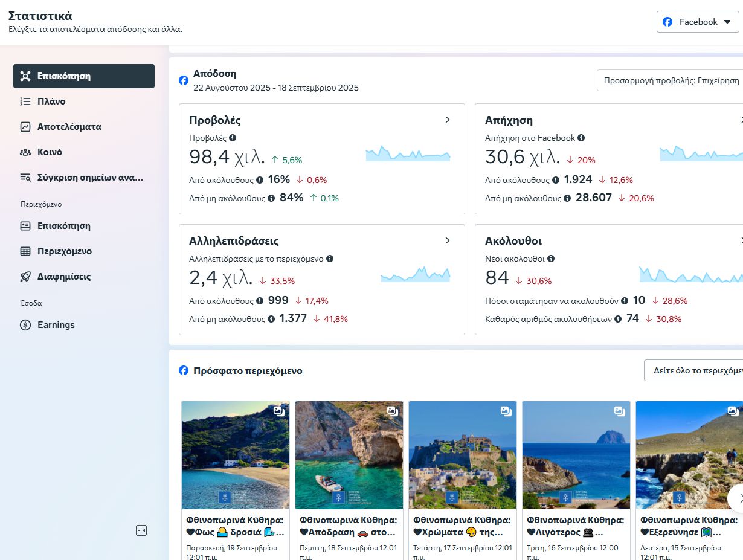The width and height of the screenshot is (743, 560).
Task: Click Δείτε όλο το περιεχόμενο button
Action: click(693, 370)
